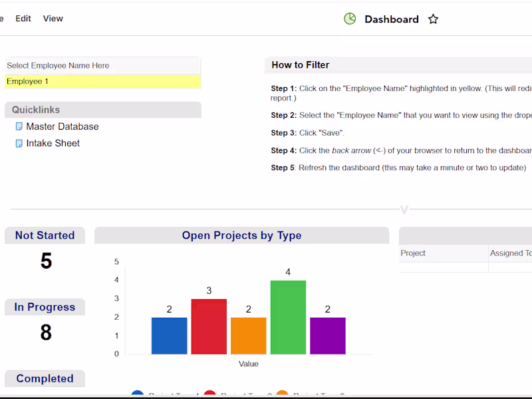
Task: Open the View menu
Action: coord(53,18)
